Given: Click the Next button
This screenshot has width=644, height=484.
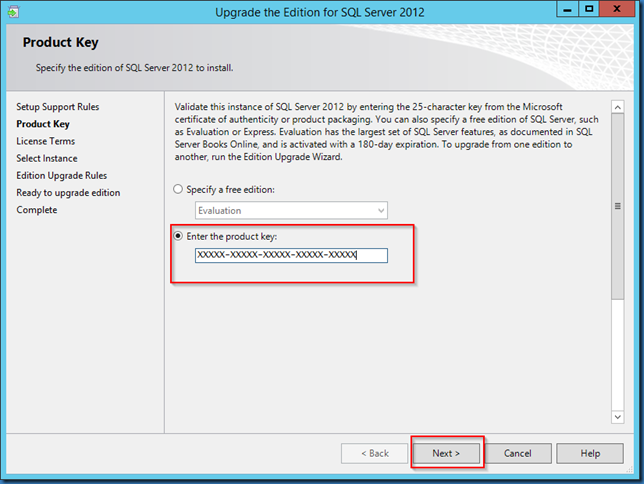Looking at the screenshot, I should click(x=446, y=453).
